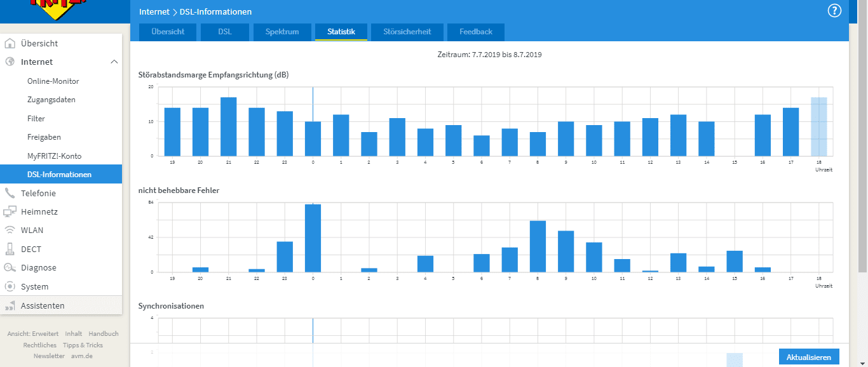868x367 pixels.
Task: Click the Zeitraum date range text
Action: point(489,55)
